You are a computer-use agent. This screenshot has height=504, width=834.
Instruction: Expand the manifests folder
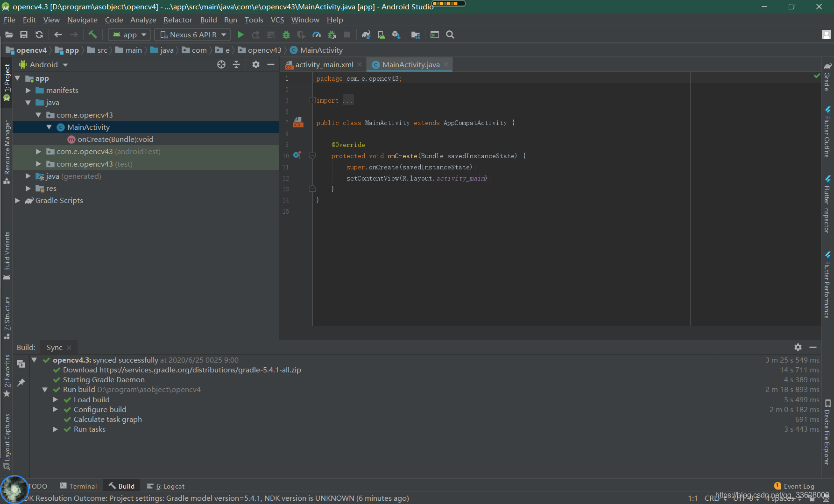(28, 90)
